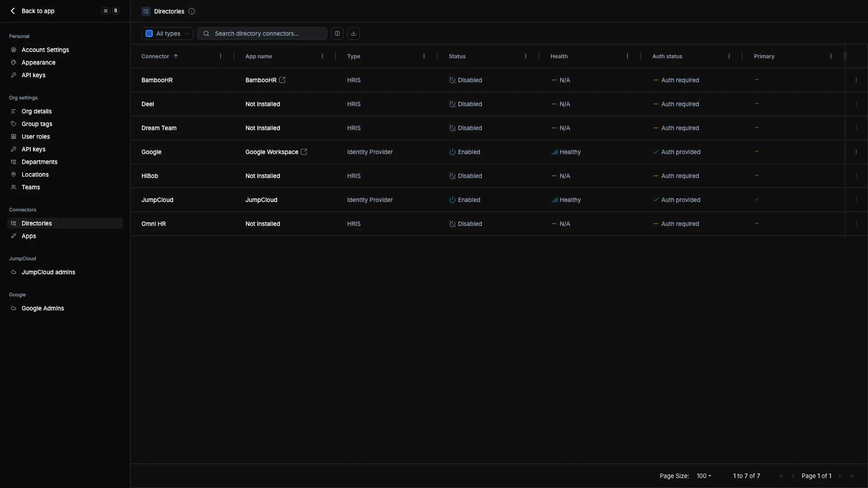Open row actions menu for HiBob

click(x=856, y=176)
